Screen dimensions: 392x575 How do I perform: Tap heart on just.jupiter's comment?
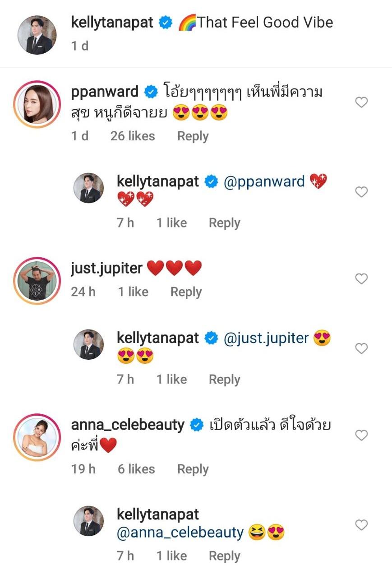361,279
